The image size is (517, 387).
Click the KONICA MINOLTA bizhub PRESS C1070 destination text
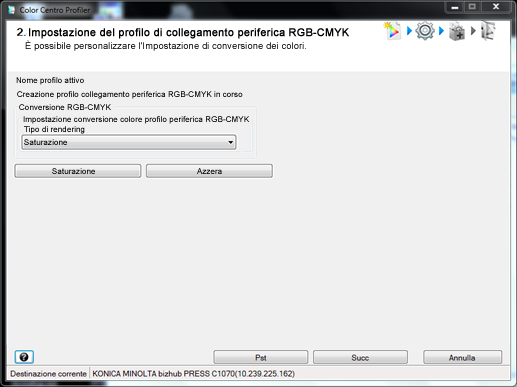194,374
